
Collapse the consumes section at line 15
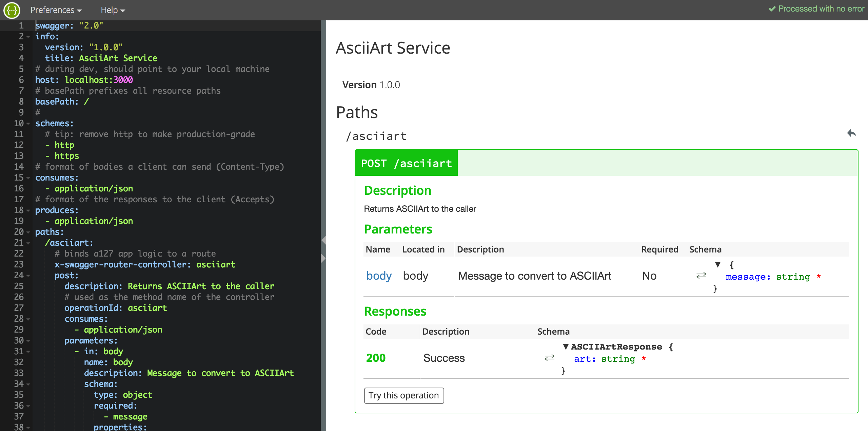click(28, 177)
